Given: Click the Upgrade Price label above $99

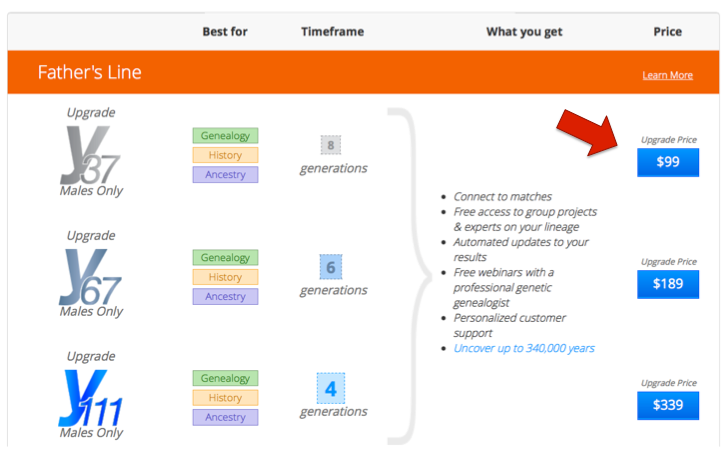Looking at the screenshot, I should click(x=669, y=140).
